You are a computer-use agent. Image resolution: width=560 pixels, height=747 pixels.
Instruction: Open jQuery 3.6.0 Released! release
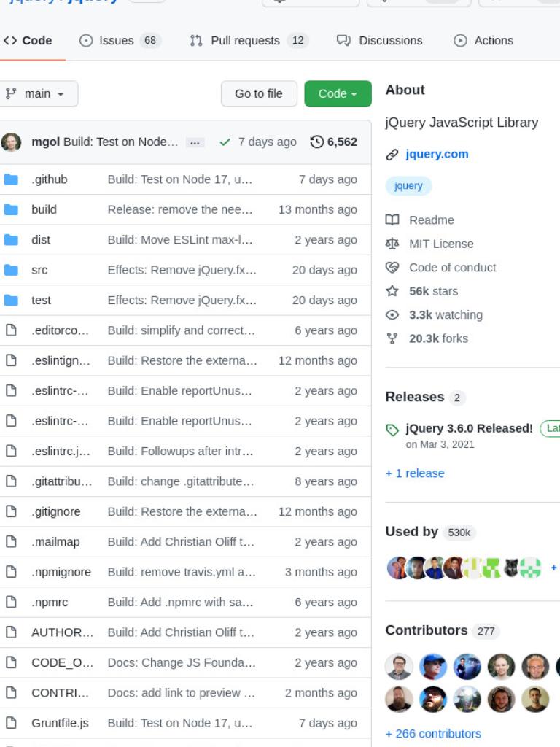coord(469,428)
